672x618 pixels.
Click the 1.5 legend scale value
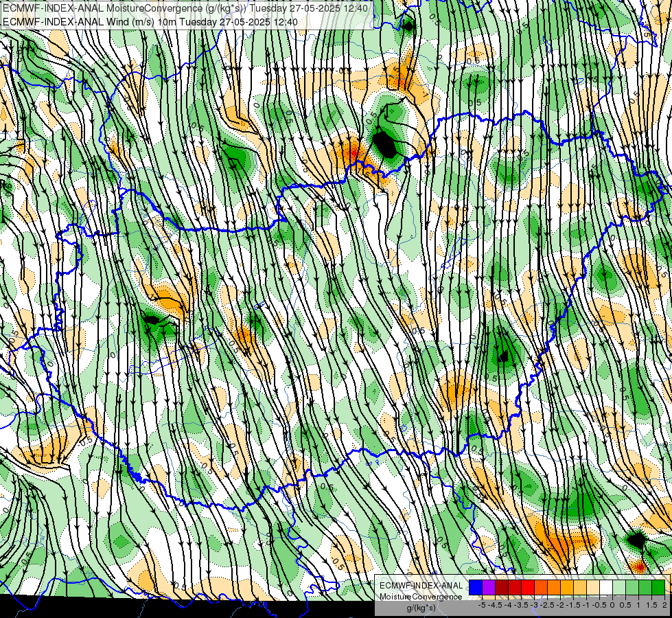[x=651, y=605]
